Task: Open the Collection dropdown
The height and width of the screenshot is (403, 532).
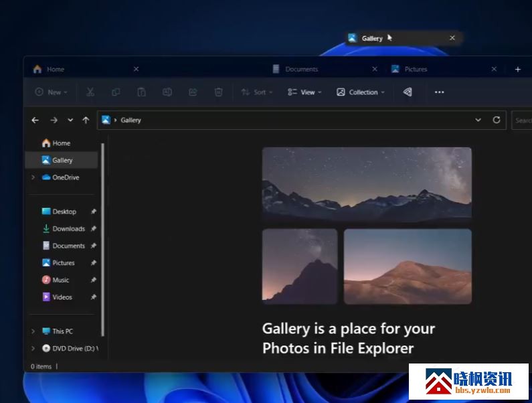Action: pyautogui.click(x=361, y=92)
